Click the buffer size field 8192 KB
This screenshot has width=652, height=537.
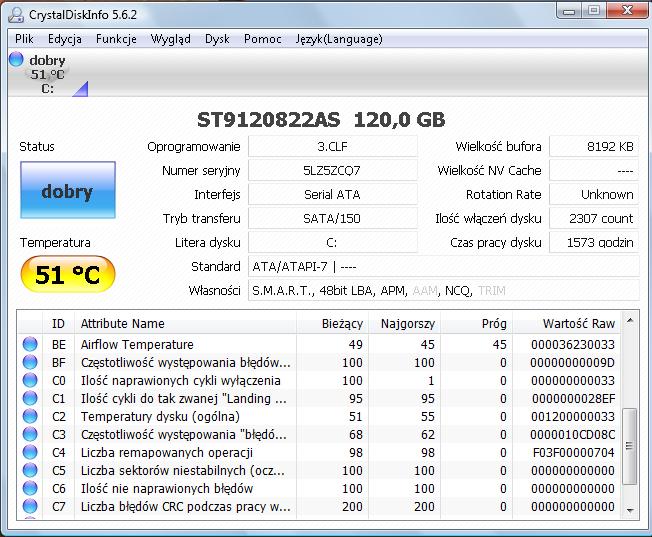[594, 146]
